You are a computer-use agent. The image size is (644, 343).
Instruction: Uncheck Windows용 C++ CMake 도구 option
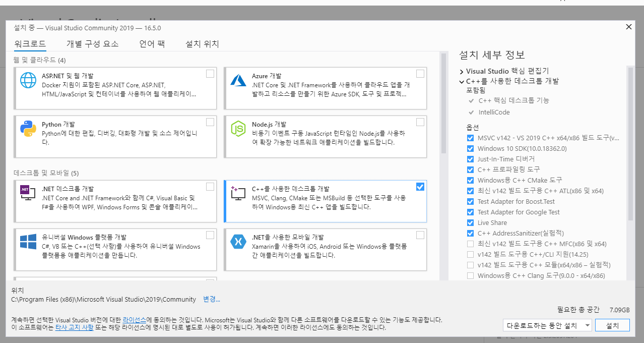[470, 180]
